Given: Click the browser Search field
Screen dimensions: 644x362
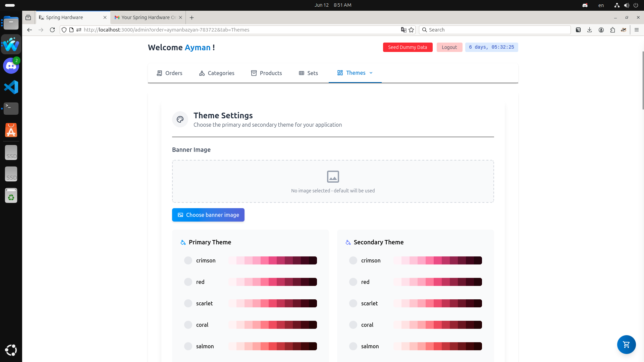Looking at the screenshot, I should click(x=495, y=30).
